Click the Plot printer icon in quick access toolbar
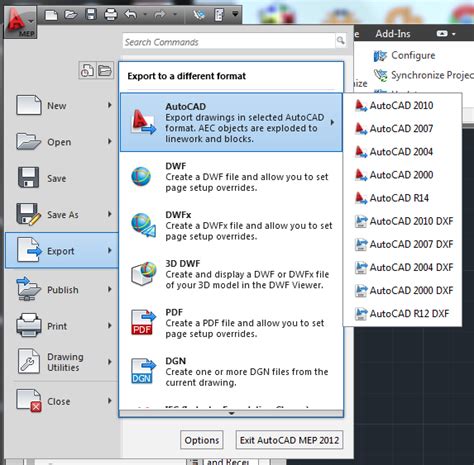 [x=111, y=15]
